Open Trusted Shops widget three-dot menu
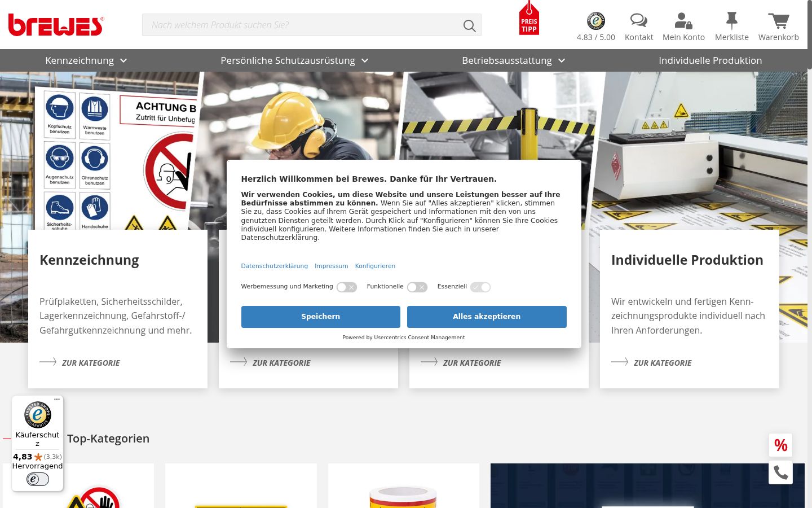Viewport: 812px width, 508px height. [57, 400]
